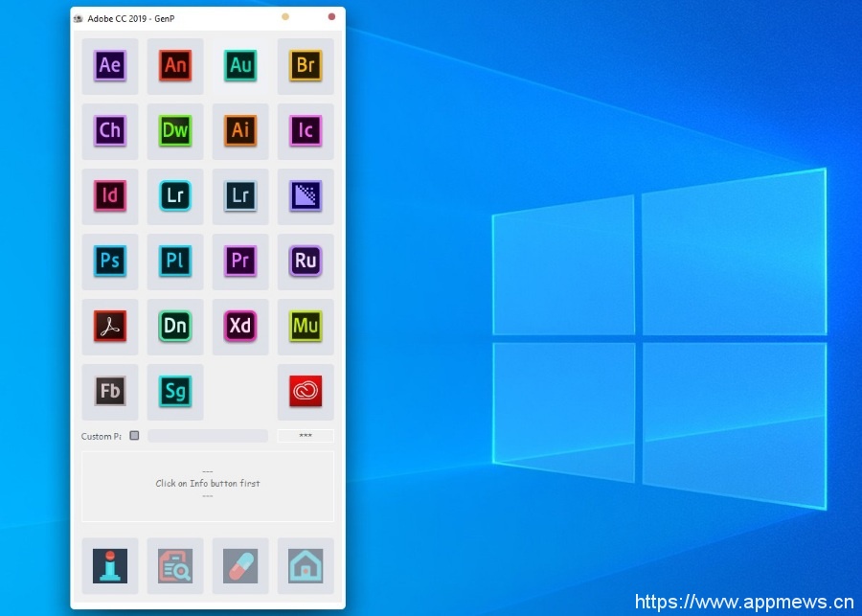The height and width of the screenshot is (616, 862).
Task: Select the Acrobat icon
Action: pos(110,327)
